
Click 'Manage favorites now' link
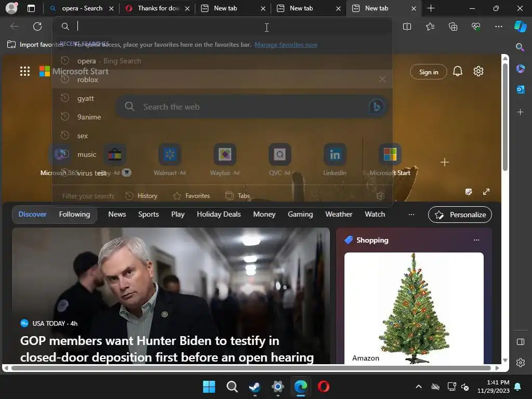(286, 45)
